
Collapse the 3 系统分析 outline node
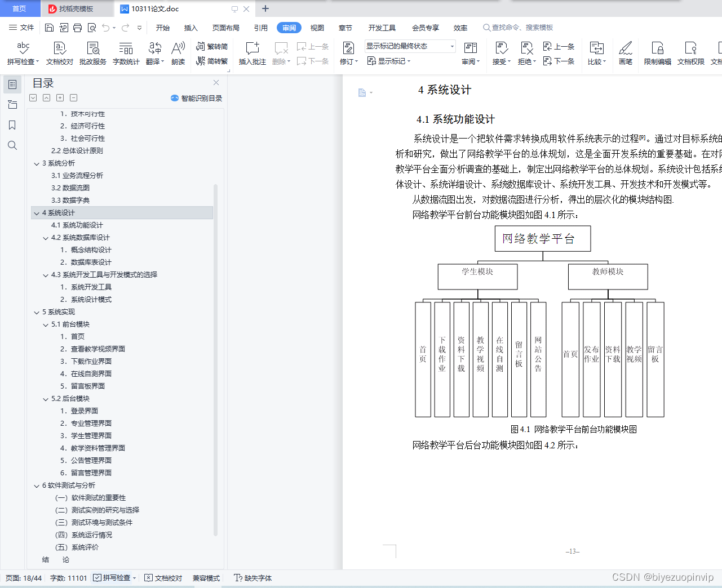(x=37, y=164)
